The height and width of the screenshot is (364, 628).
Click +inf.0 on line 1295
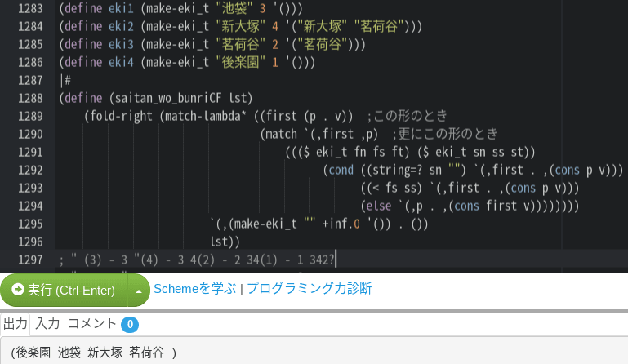(x=341, y=224)
